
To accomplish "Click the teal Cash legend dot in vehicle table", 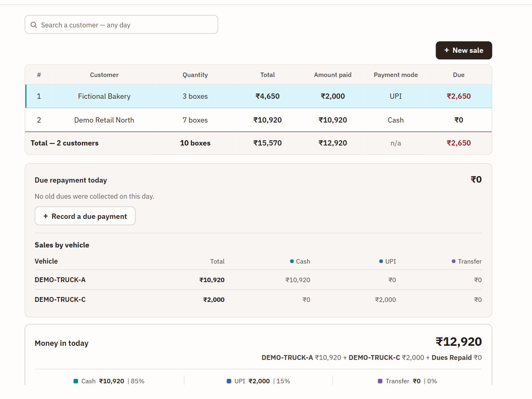I will [292, 262].
